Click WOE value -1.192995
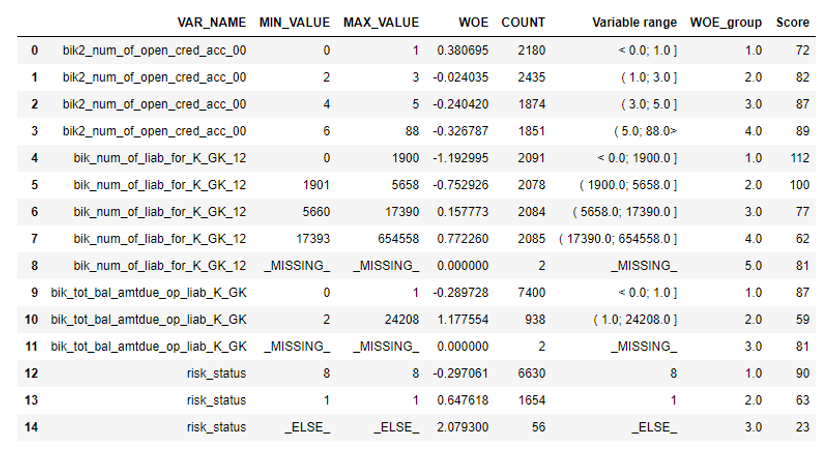This screenshot has width=838, height=449. [460, 158]
